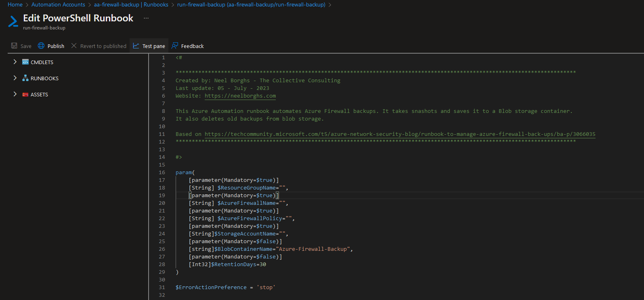Image resolution: width=644 pixels, height=300 pixels.
Task: Click the 'stop' string literal
Action: (x=266, y=287)
